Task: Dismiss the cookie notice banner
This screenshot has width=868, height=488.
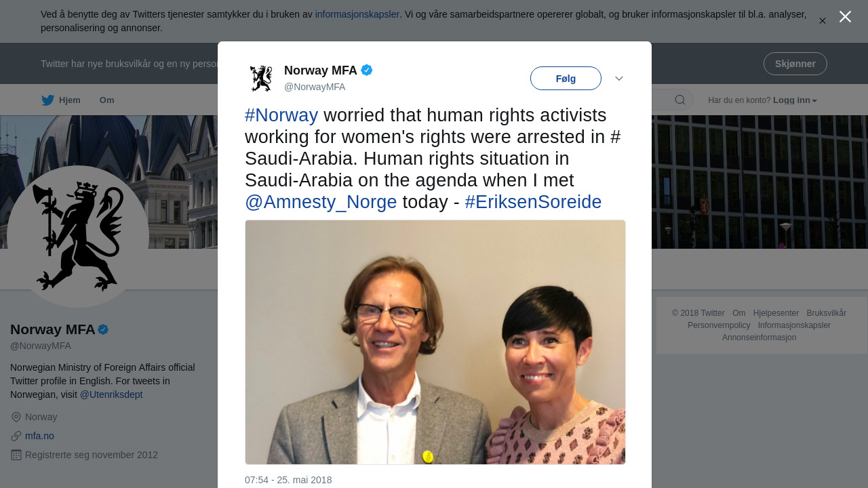Action: 823,21
